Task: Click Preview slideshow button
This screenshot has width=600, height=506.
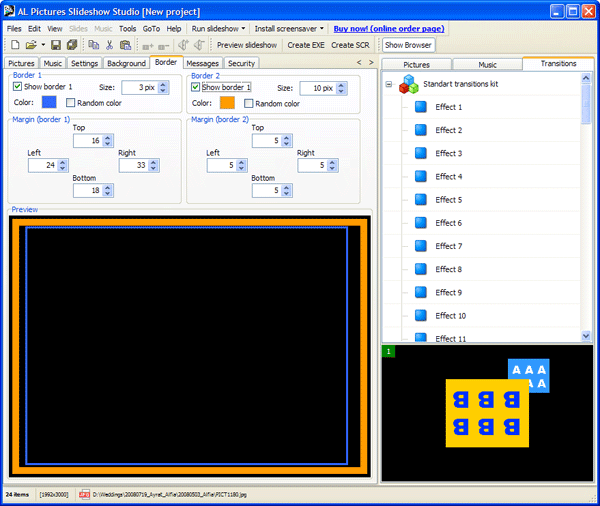Action: pyautogui.click(x=247, y=45)
